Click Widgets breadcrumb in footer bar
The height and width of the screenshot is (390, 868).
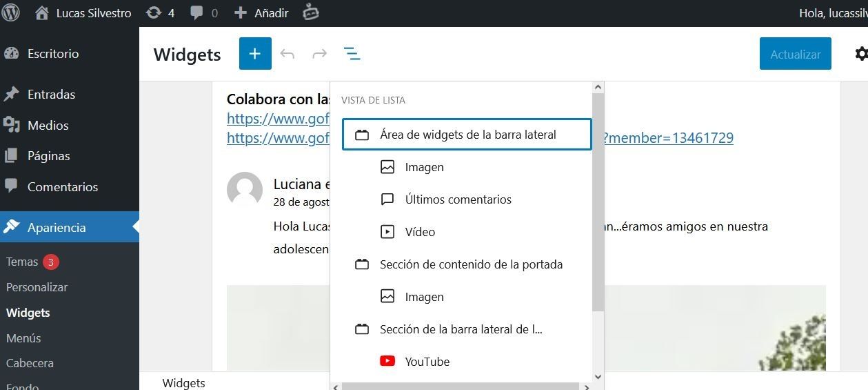point(184,383)
